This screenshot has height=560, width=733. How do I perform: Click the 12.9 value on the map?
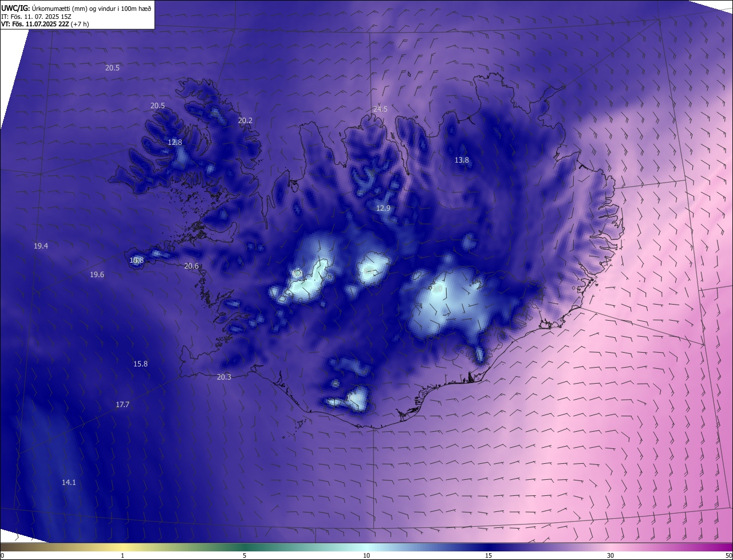point(383,208)
